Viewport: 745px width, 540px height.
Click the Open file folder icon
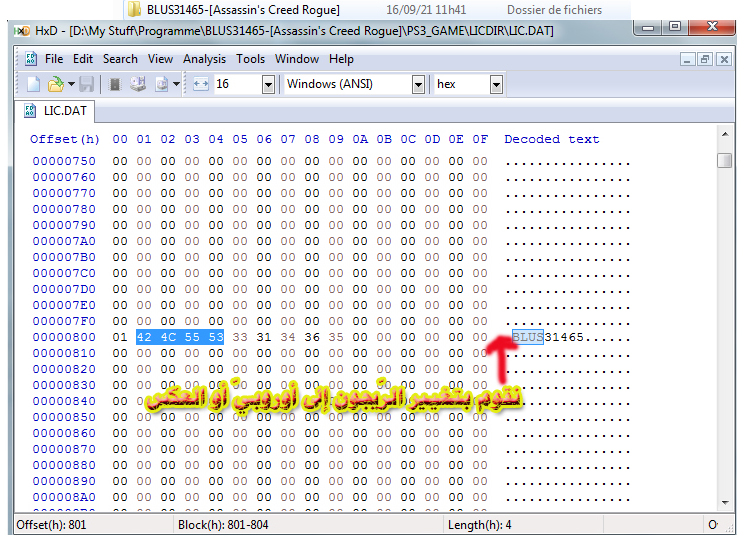tap(56, 85)
